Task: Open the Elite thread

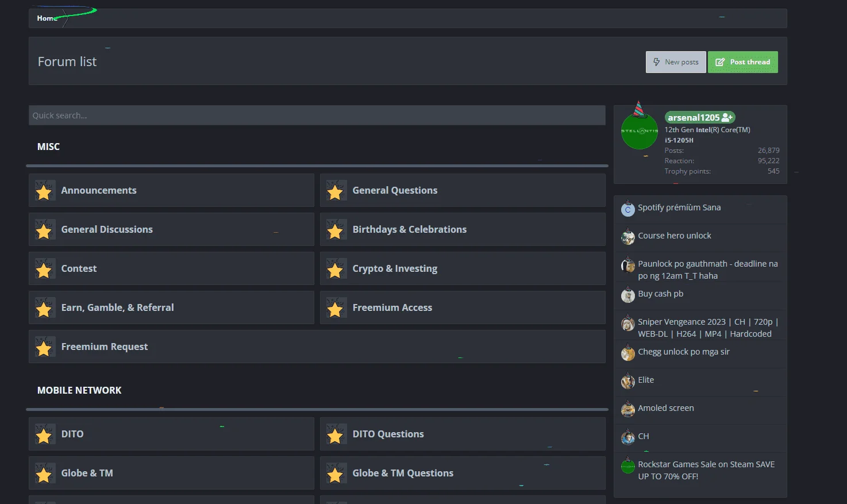Action: click(646, 380)
